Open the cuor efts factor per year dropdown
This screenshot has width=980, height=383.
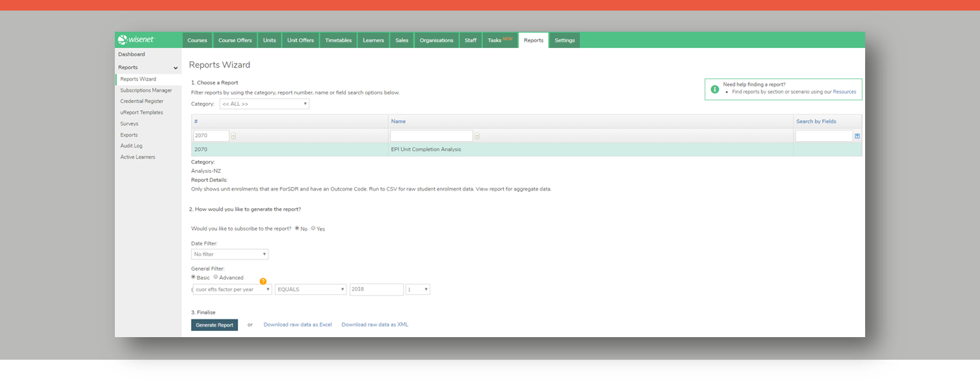[x=232, y=289]
